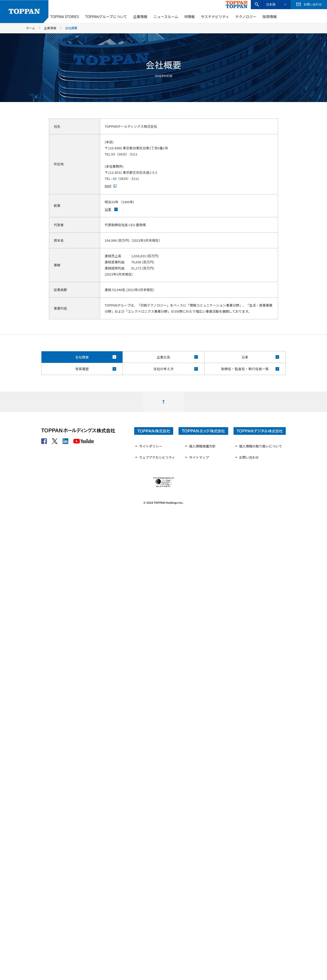
Task: Open サステナビリティ navigation menu
Action: click(215, 17)
